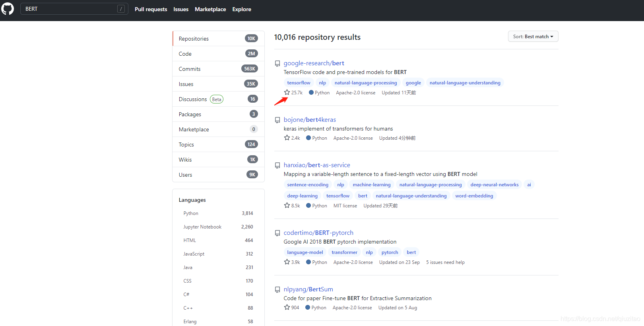Select the Wikis search filter

[218, 160]
